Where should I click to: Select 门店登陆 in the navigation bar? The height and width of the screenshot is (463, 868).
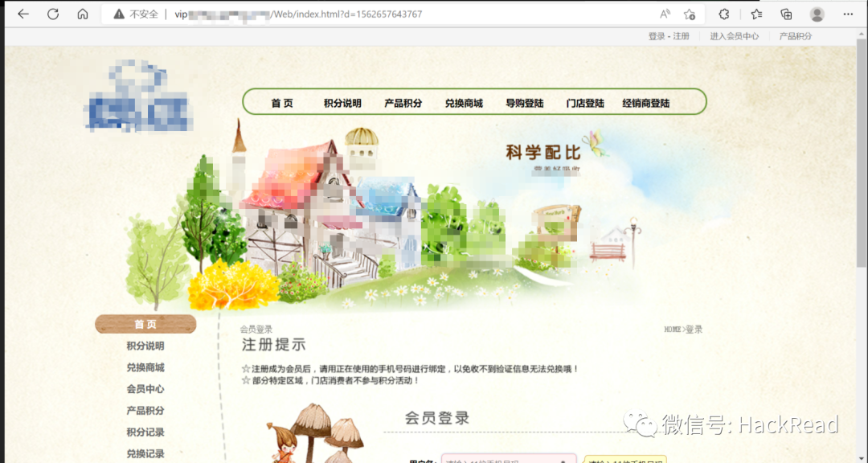(x=585, y=103)
